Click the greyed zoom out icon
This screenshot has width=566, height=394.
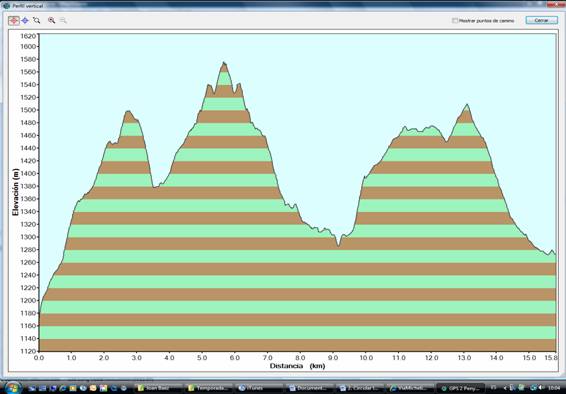coord(63,21)
